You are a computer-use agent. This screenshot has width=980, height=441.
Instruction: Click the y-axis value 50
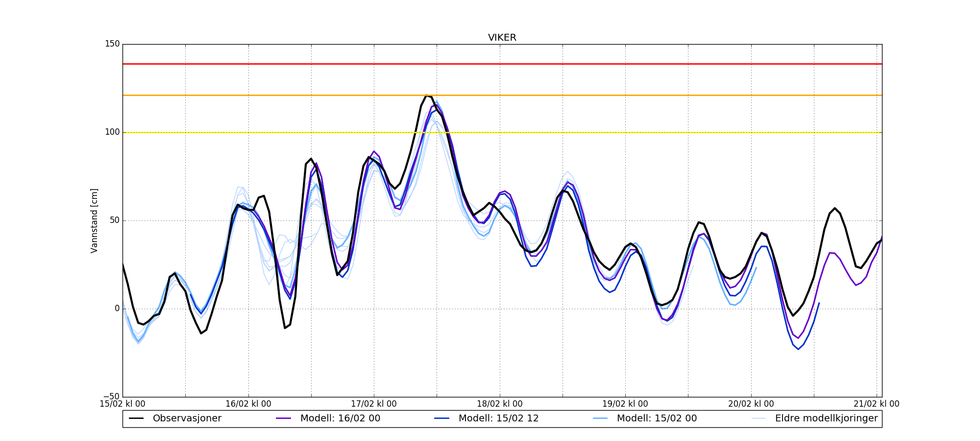115,220
